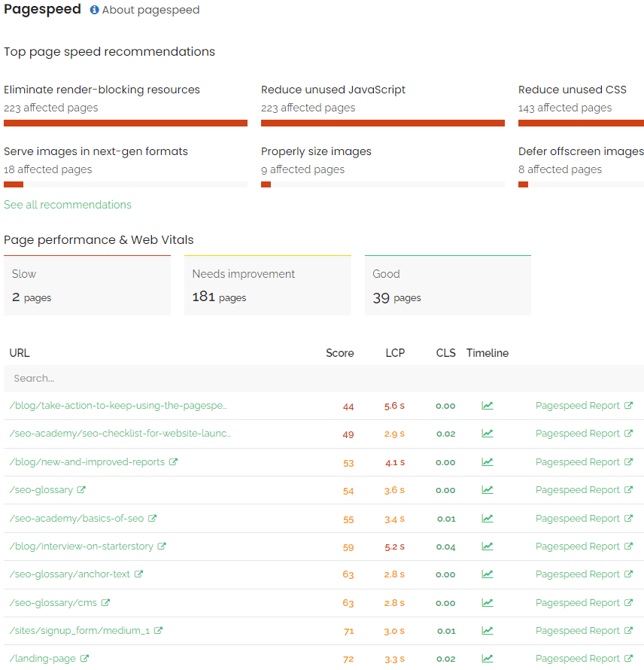Open /blog/take-action-to-keep-using-the-pagespe URL link
Image resolution: width=644 pixels, height=670 pixels.
118,406
